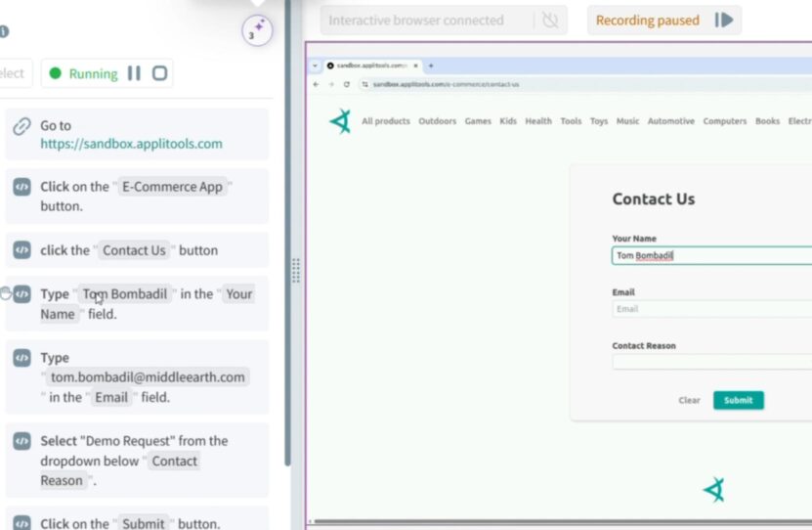
Task: Open a new browser tab
Action: [431, 66]
